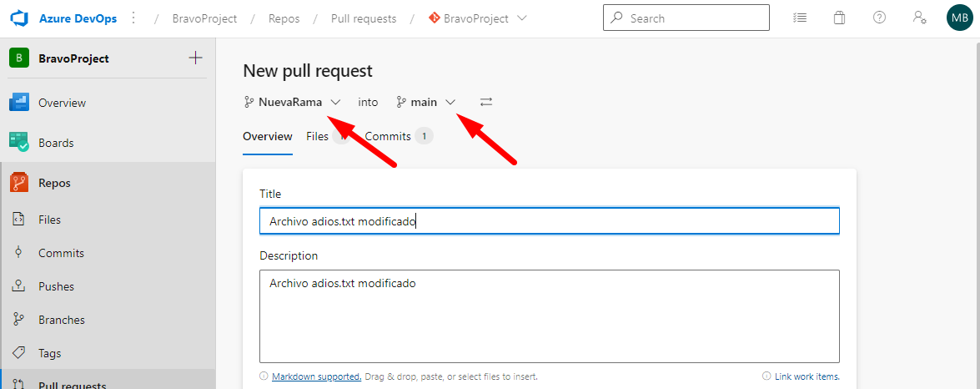Click the Pull requests breadcrumb link

click(x=364, y=18)
